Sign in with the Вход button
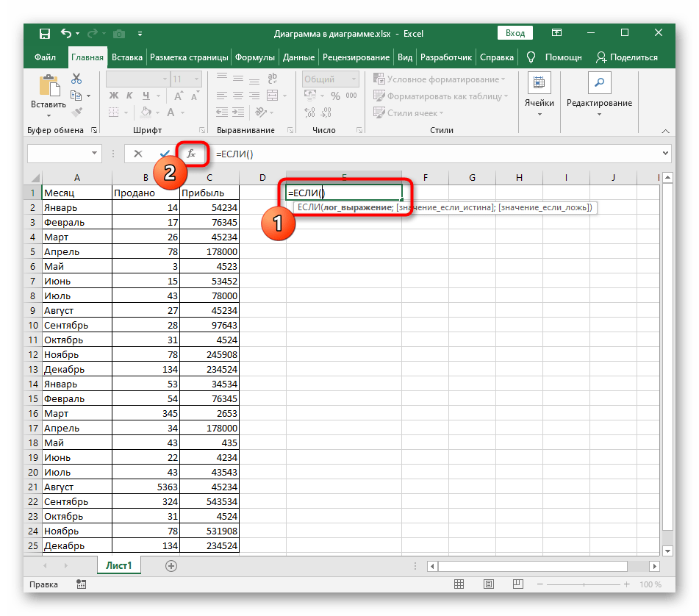Screen dimensions: 699x616 coord(515,33)
